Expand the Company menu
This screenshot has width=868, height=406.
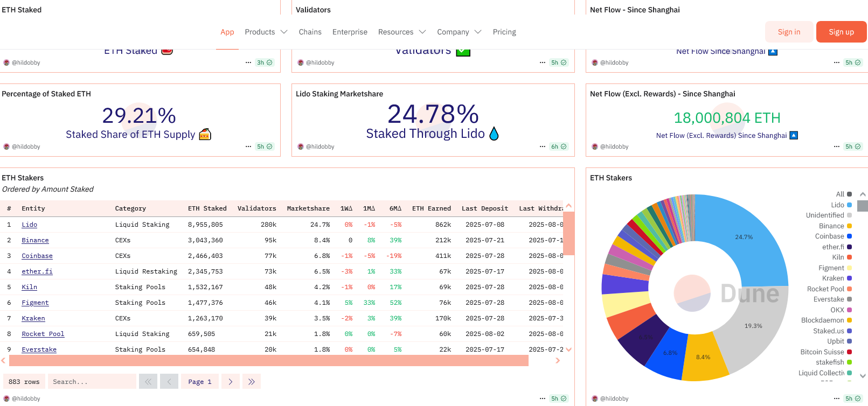point(459,32)
